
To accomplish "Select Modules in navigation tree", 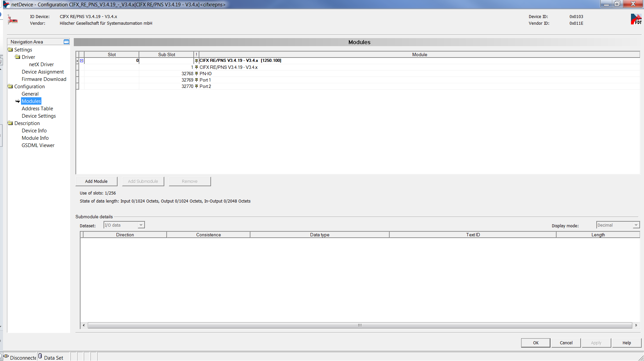I will 31,101.
